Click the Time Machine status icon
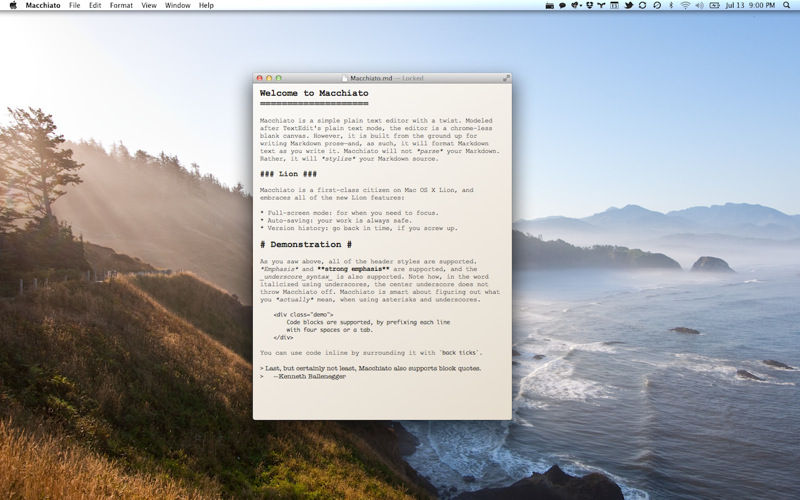This screenshot has height=500, width=800. point(657,5)
